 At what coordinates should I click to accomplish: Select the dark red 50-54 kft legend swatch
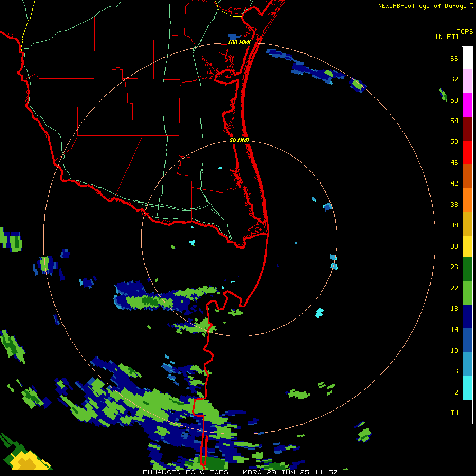tap(467, 129)
